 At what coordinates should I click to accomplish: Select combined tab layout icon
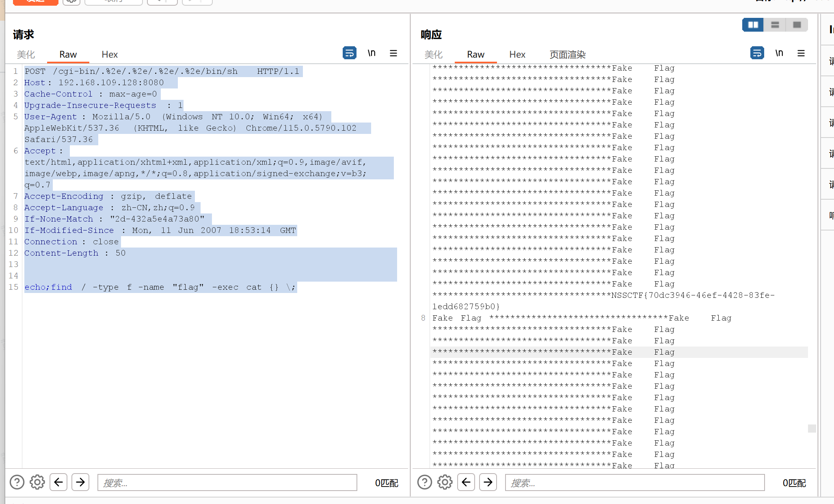(x=797, y=25)
